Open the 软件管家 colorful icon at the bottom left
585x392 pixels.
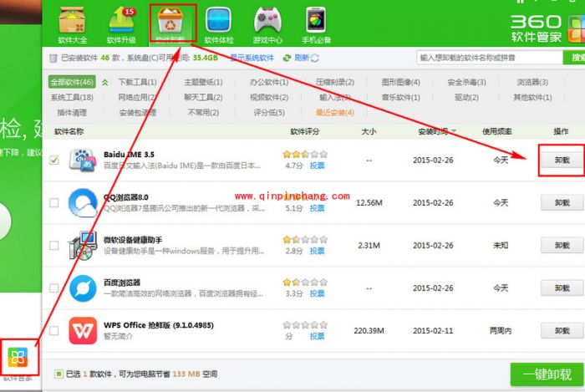click(18, 357)
